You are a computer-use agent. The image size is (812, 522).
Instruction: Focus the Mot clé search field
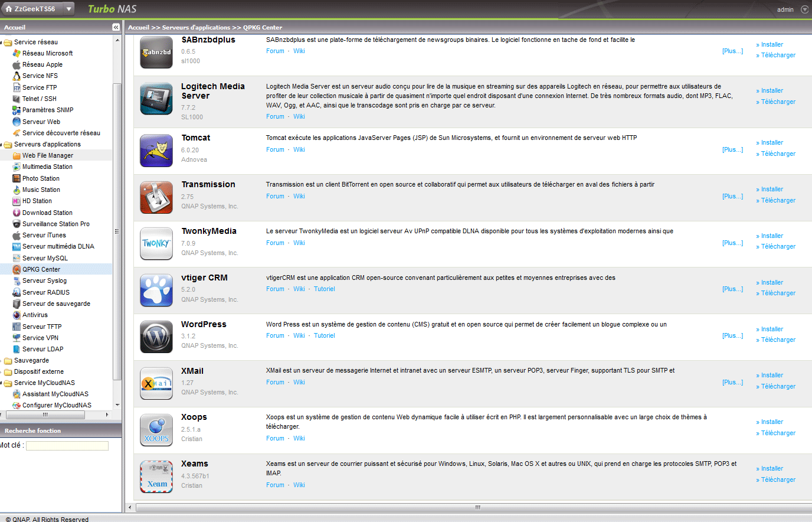click(x=67, y=446)
